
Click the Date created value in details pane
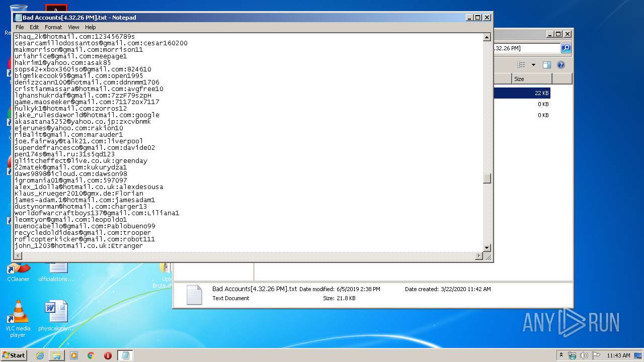[465, 289]
